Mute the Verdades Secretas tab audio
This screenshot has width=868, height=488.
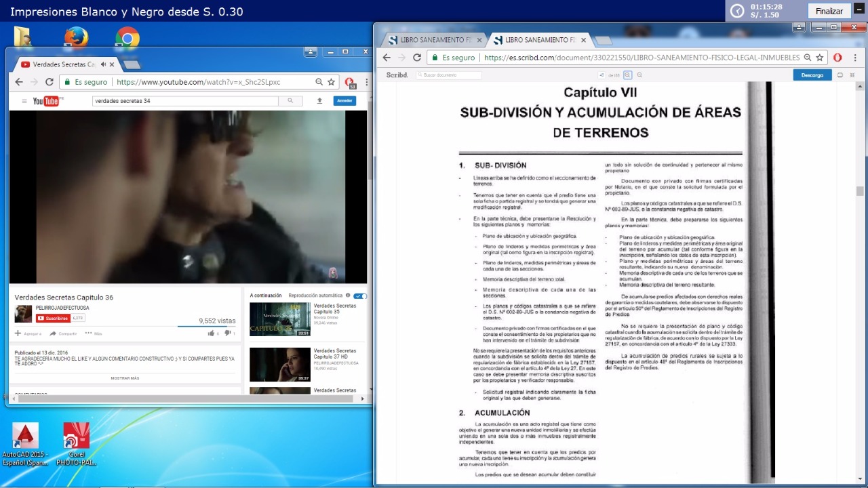click(x=104, y=64)
